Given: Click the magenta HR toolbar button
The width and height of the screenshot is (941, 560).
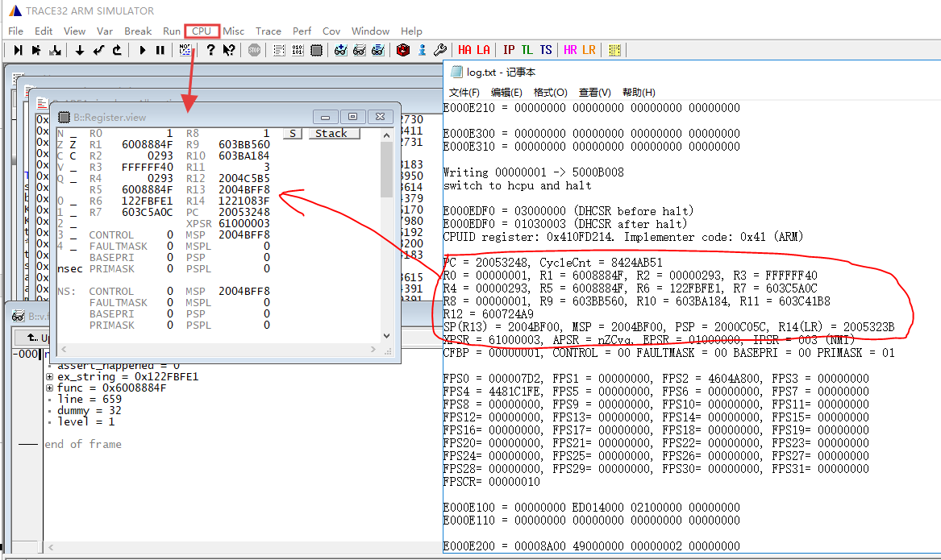Looking at the screenshot, I should [570, 51].
